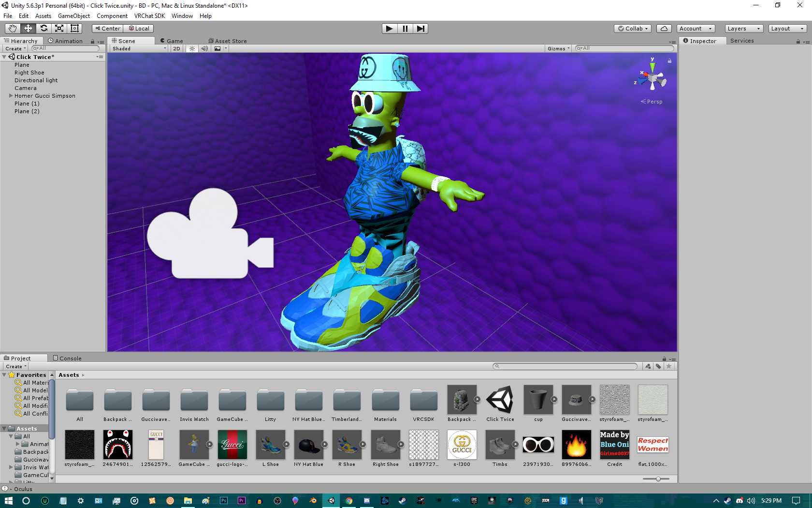Switch to the Console tab
This screenshot has width=812, height=508.
(67, 359)
